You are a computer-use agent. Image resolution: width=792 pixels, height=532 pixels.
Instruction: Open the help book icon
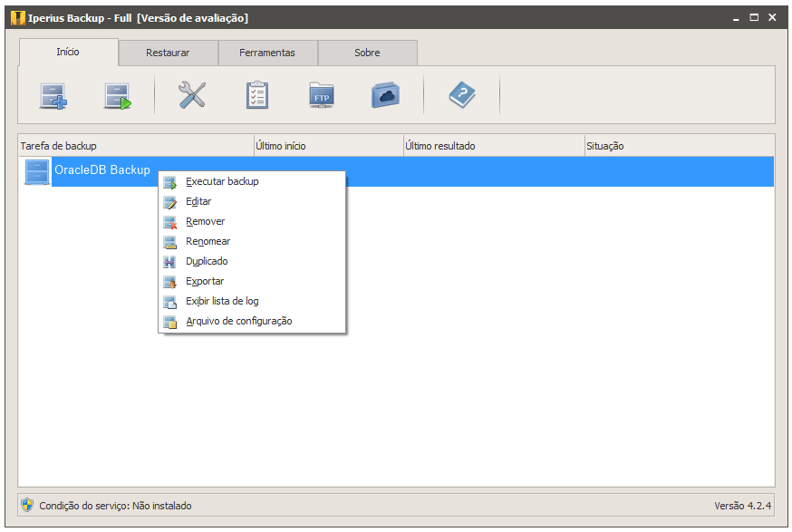pyautogui.click(x=462, y=95)
